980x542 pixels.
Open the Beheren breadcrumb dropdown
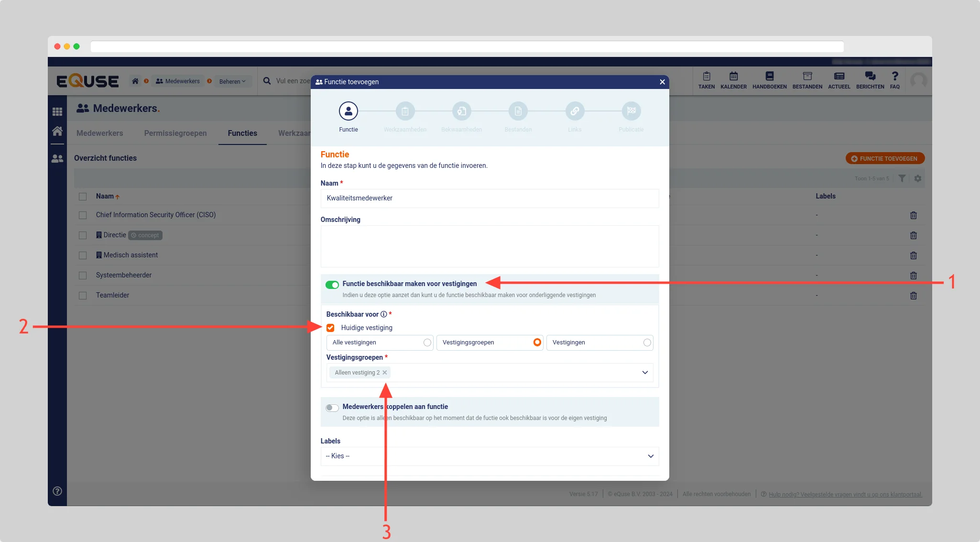point(232,81)
